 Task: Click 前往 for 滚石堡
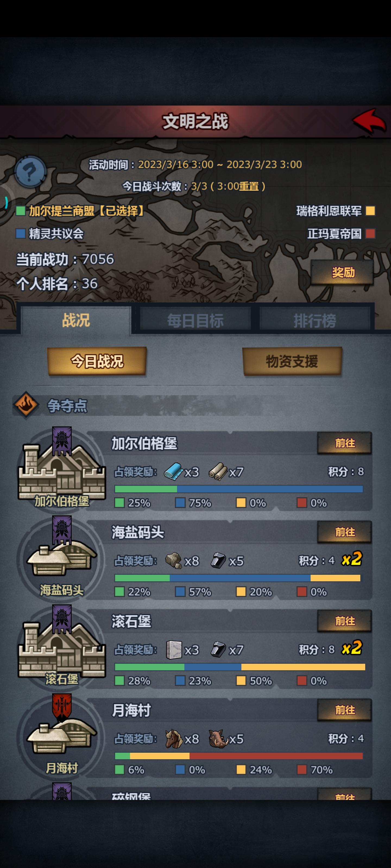345,621
